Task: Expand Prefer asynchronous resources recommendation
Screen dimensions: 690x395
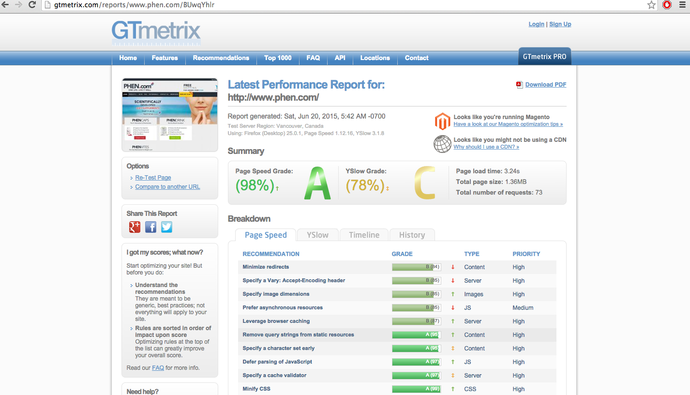Action: pos(283,308)
